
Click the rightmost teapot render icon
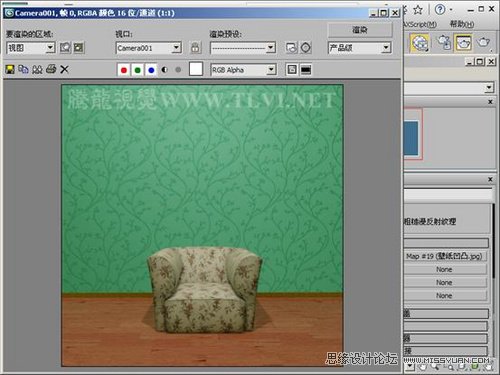click(x=483, y=42)
